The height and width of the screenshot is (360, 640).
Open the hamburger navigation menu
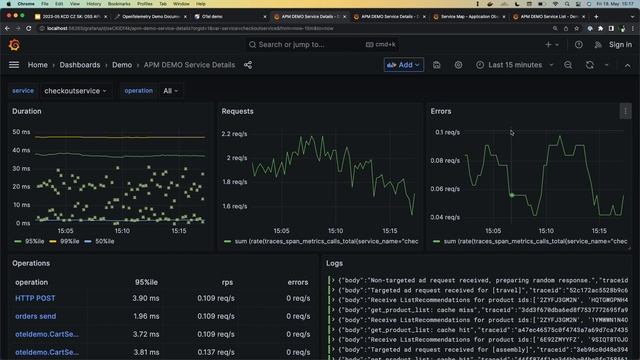pos(14,65)
